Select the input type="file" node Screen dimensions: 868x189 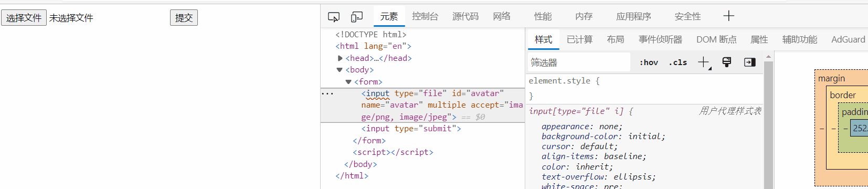(422, 105)
